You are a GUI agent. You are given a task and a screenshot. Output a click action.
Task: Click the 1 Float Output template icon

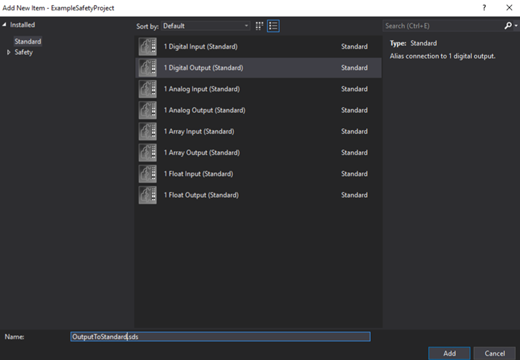click(148, 195)
